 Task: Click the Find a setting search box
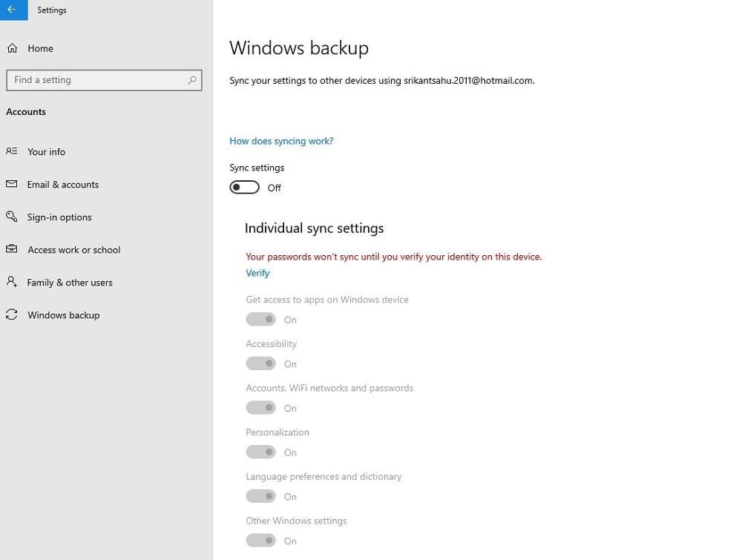point(96,80)
